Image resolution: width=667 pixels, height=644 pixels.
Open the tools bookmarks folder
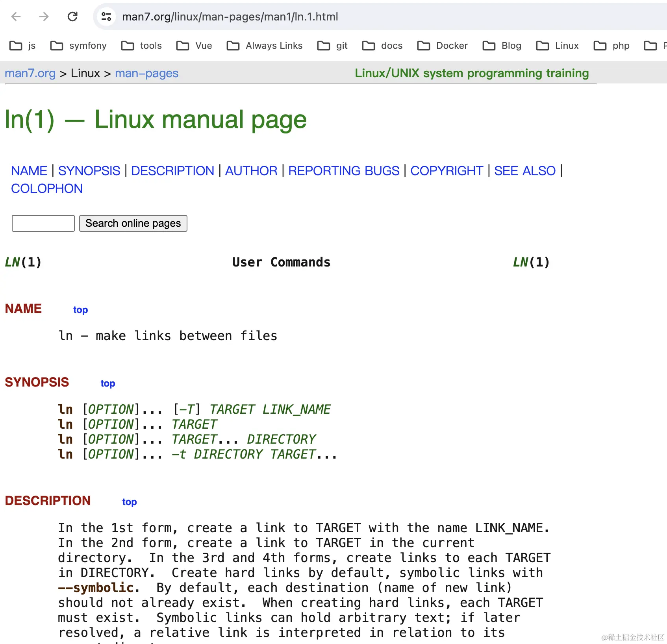tap(141, 46)
